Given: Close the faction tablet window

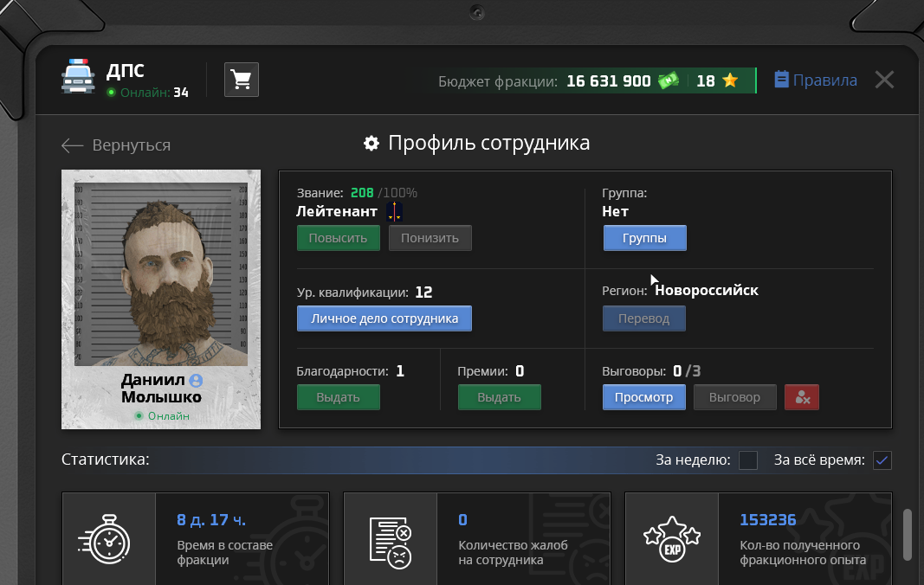Looking at the screenshot, I should click(x=884, y=80).
